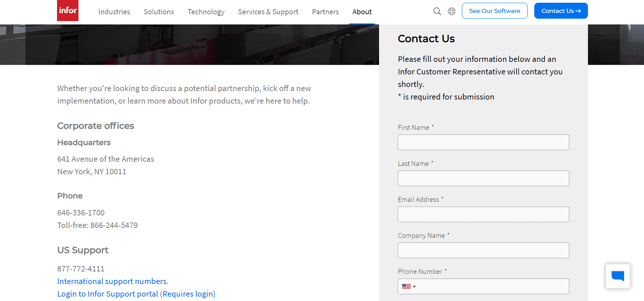Screen dimensions: 644x301
Task: Click the See Our Software button
Action: coord(495,11)
